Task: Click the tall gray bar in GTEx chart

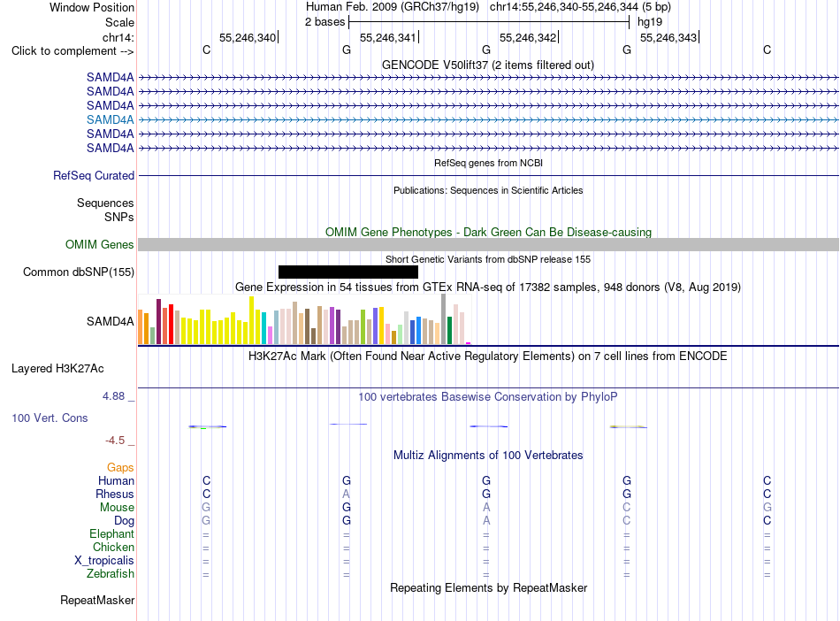Action: click(444, 318)
